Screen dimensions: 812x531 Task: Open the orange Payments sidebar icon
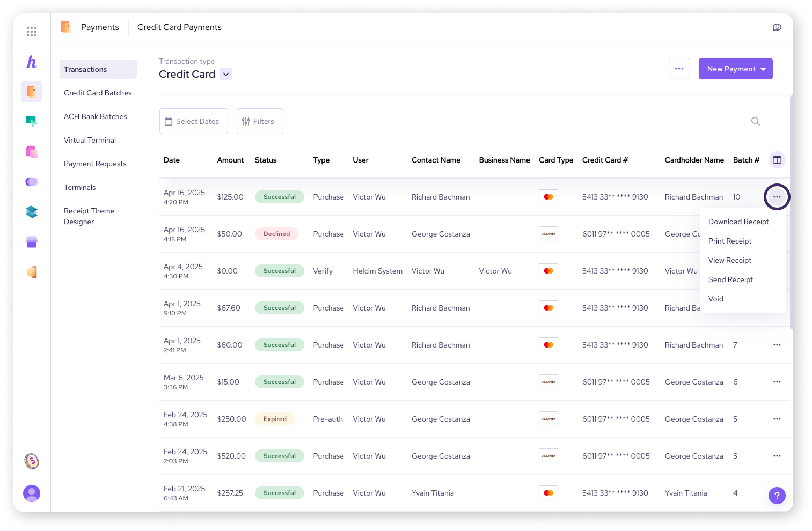[x=32, y=92]
